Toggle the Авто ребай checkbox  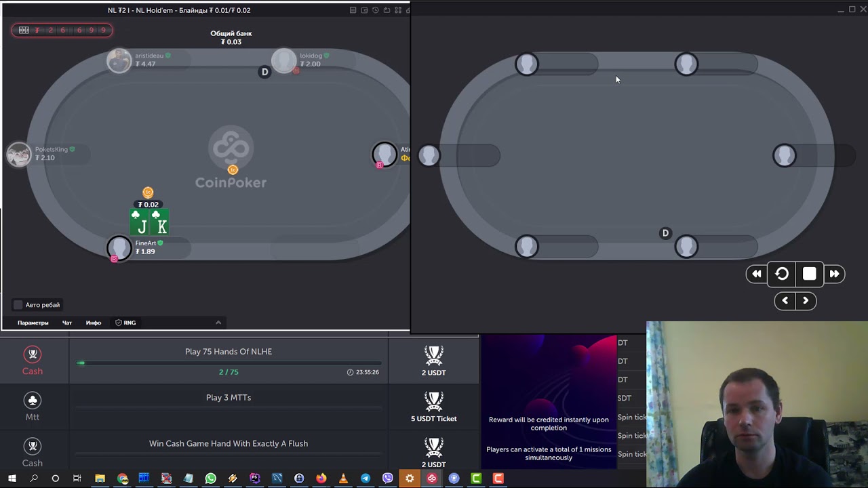[x=18, y=305]
